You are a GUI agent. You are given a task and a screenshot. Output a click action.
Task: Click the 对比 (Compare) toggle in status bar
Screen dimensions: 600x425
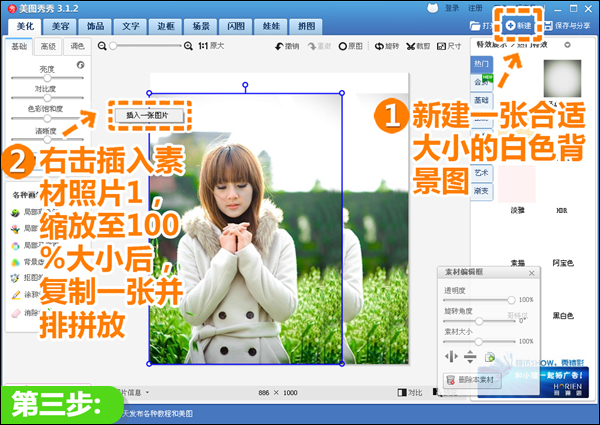pos(409,394)
